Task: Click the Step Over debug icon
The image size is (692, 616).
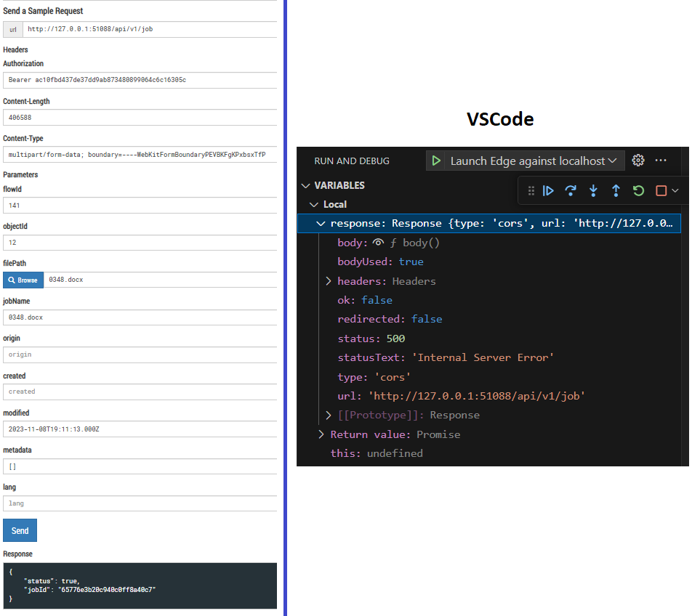Action: [x=571, y=190]
